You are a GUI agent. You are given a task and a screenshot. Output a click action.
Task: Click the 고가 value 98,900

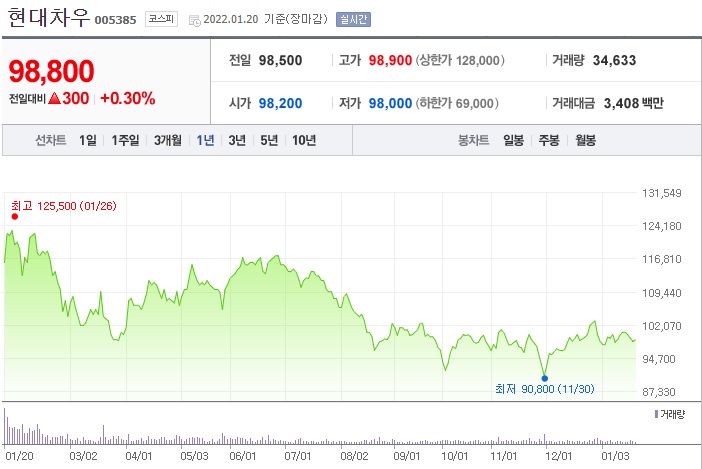tap(390, 60)
